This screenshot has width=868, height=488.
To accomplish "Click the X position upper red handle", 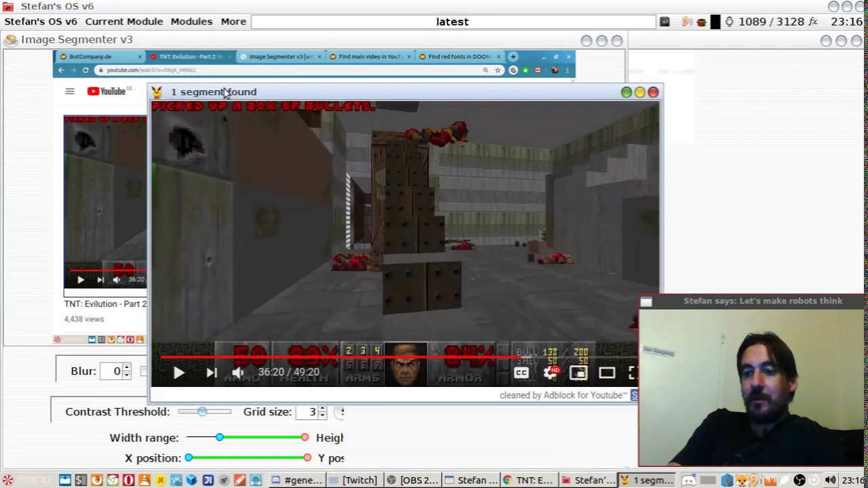I will 307,458.
